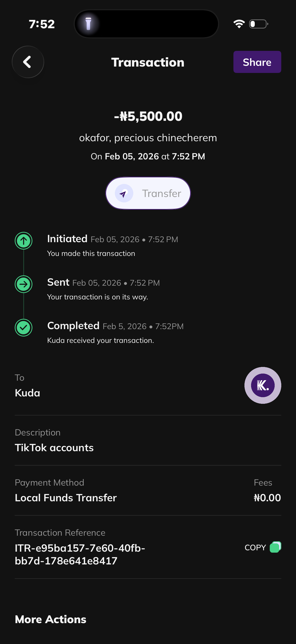Click the Initiated up-arrow status icon
Viewport: 296px width, 644px height.
click(24, 241)
